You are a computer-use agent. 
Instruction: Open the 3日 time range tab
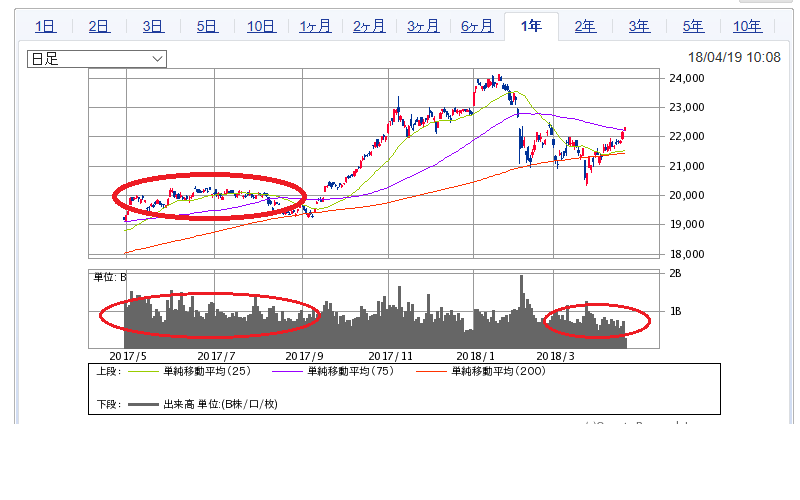coord(153,27)
